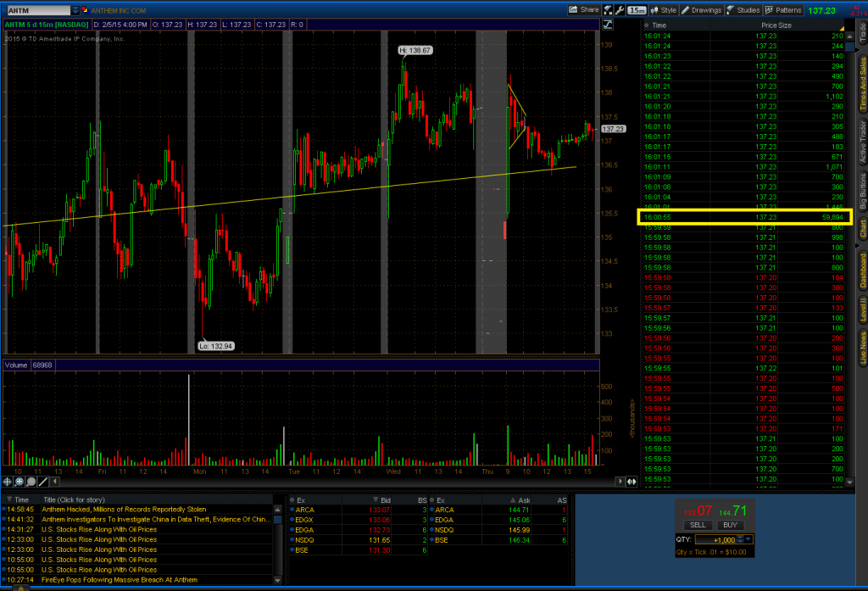Image resolution: width=868 pixels, height=591 pixels.
Task: Open the story 'Anthem Hacked, Millions of Records Reportedly Stolen'
Action: (x=124, y=510)
